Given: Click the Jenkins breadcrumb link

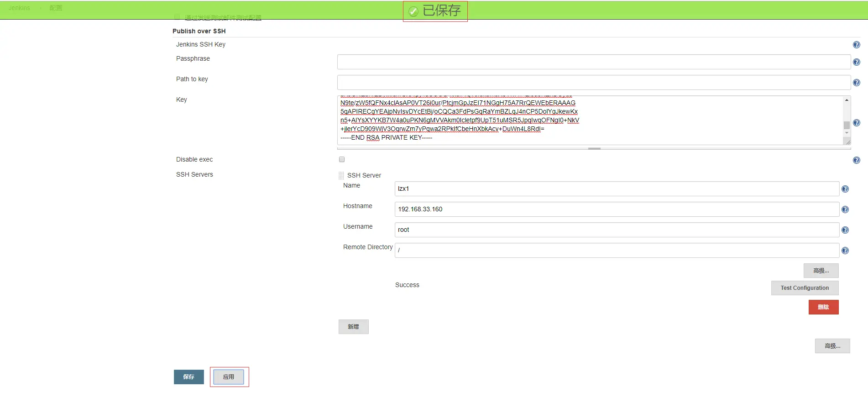Looking at the screenshot, I should pos(19,8).
